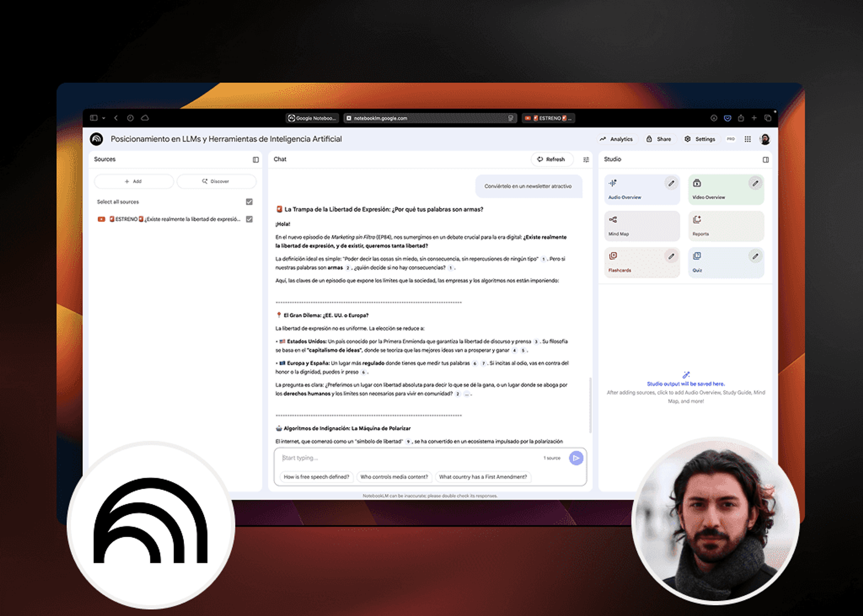
Task: Show Safari tab overview icon
Action: coord(768,118)
